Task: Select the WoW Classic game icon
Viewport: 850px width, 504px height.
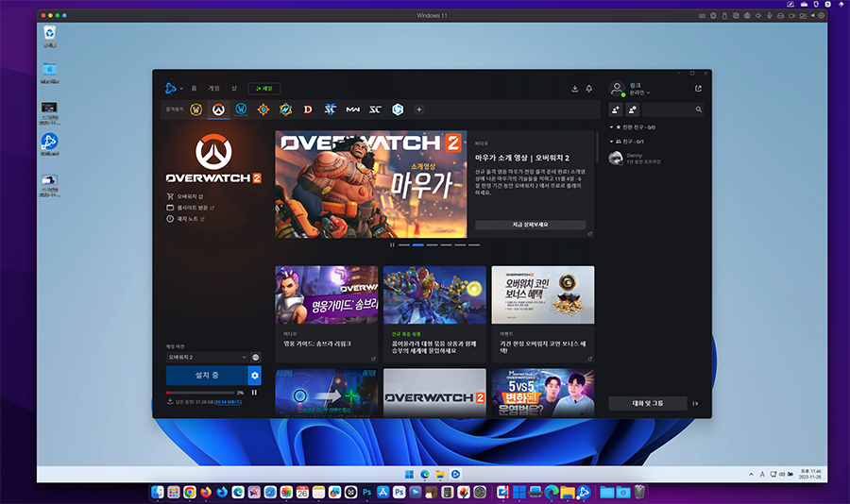Action: point(241,109)
